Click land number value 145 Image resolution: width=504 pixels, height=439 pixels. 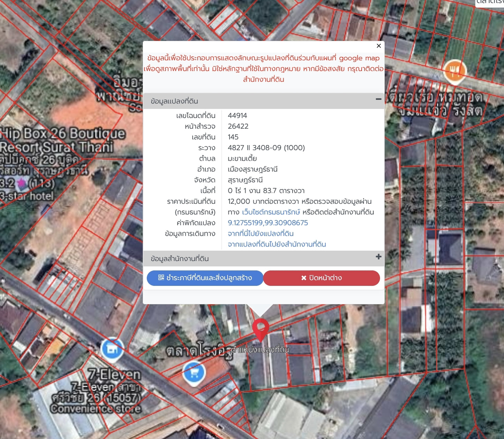point(233,137)
